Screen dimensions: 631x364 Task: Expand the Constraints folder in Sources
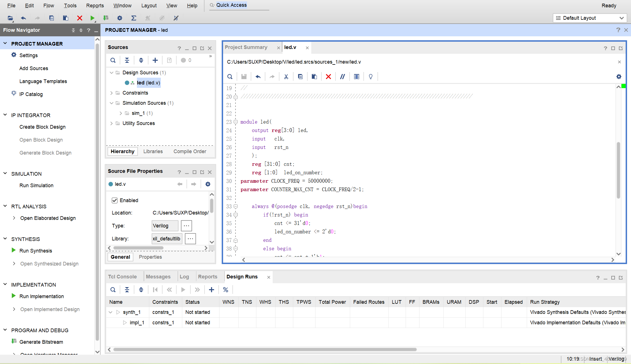pyautogui.click(x=112, y=93)
